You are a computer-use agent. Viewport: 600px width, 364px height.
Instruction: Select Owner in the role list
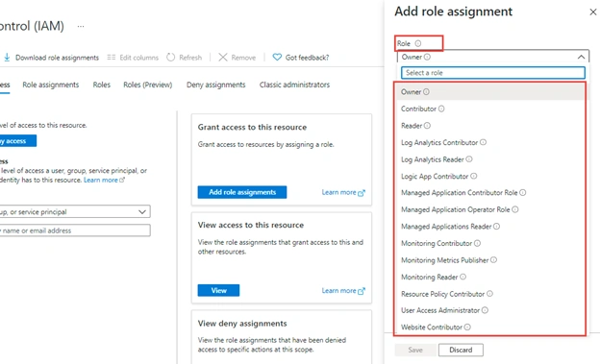pyautogui.click(x=491, y=92)
